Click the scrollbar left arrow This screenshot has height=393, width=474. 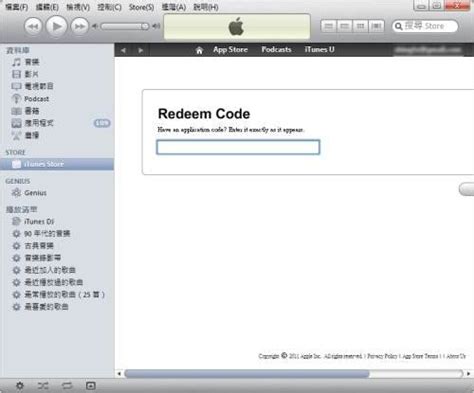pyautogui.click(x=119, y=374)
